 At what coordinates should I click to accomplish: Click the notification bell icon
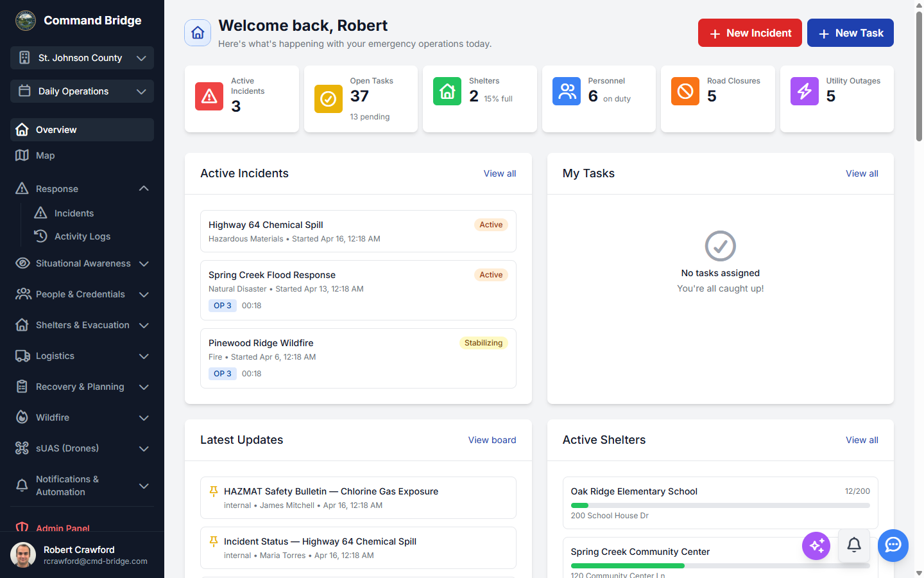pos(854,545)
